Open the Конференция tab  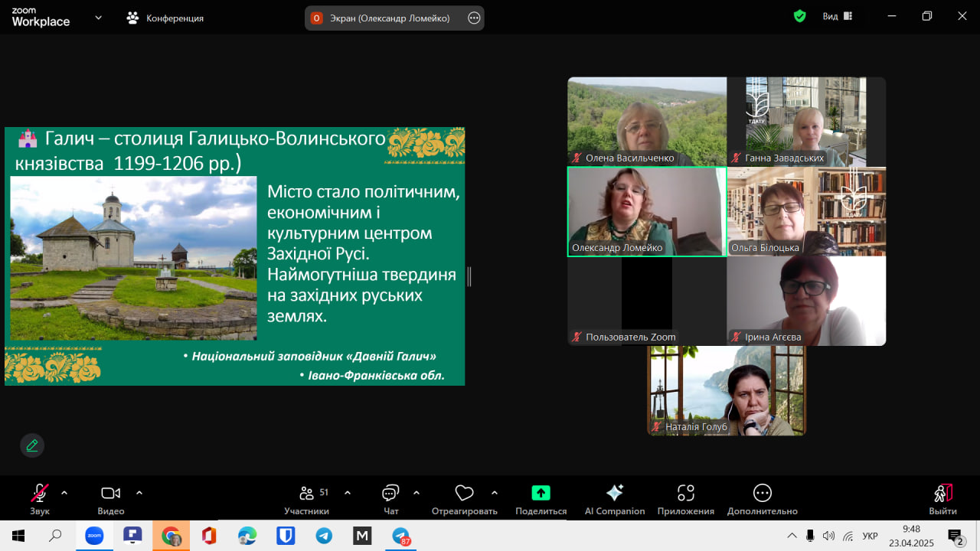[x=165, y=18]
